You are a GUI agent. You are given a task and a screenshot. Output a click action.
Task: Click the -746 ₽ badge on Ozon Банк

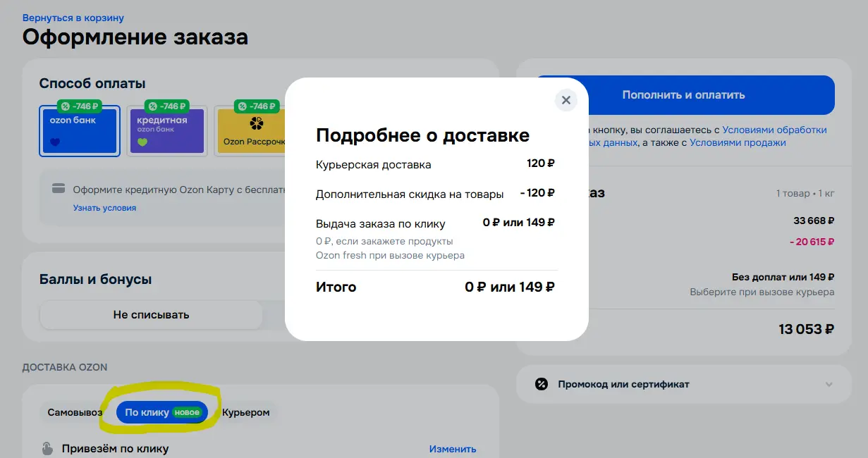point(80,106)
